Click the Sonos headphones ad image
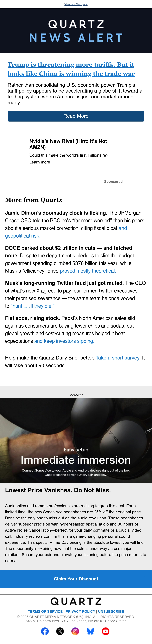Viewport: 152px width, 644px height. coord(76,440)
